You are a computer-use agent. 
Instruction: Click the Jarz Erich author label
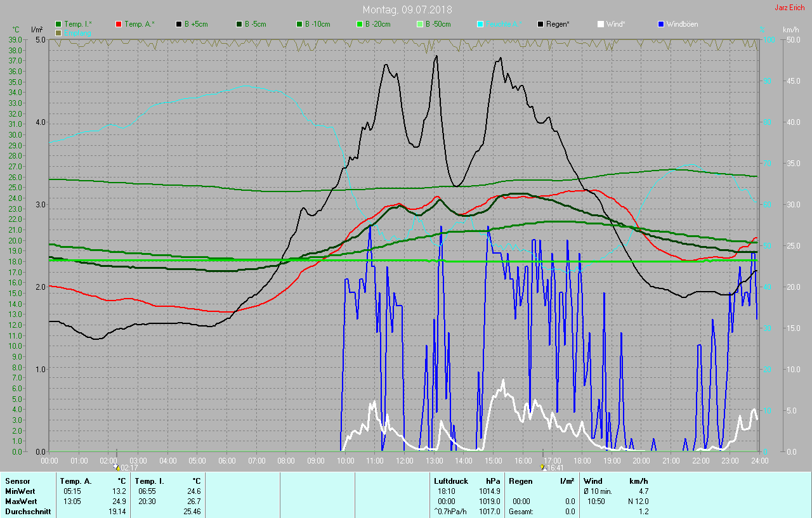click(x=789, y=8)
